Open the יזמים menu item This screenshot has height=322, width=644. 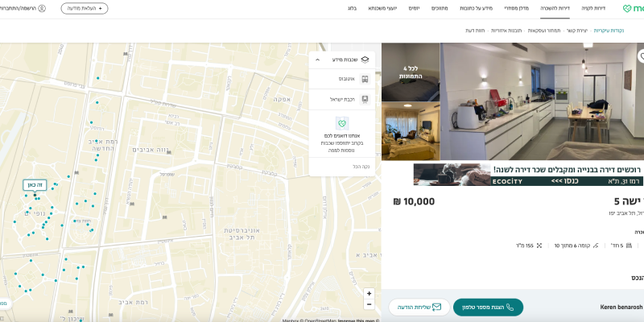point(414,8)
